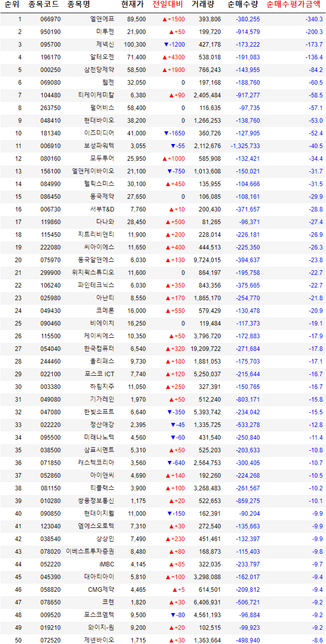Click stock name 삼표시멘트
Screen dimensions: 326x644
pyautogui.click(x=99, y=450)
